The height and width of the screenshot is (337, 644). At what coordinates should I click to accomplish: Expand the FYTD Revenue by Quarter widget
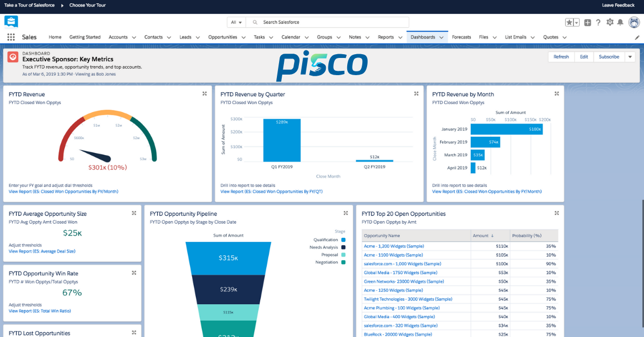coord(416,93)
